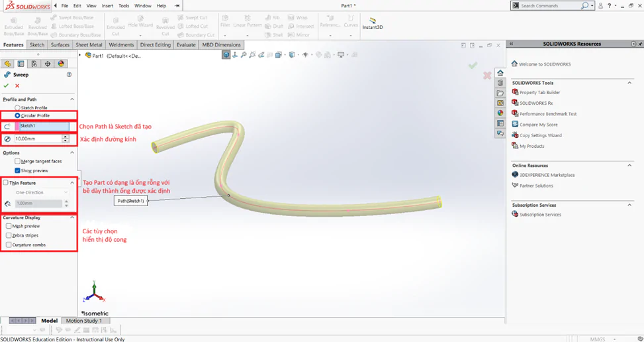Open the ConfigurationManager tab icon
This screenshot has height=342, width=644.
click(34, 64)
